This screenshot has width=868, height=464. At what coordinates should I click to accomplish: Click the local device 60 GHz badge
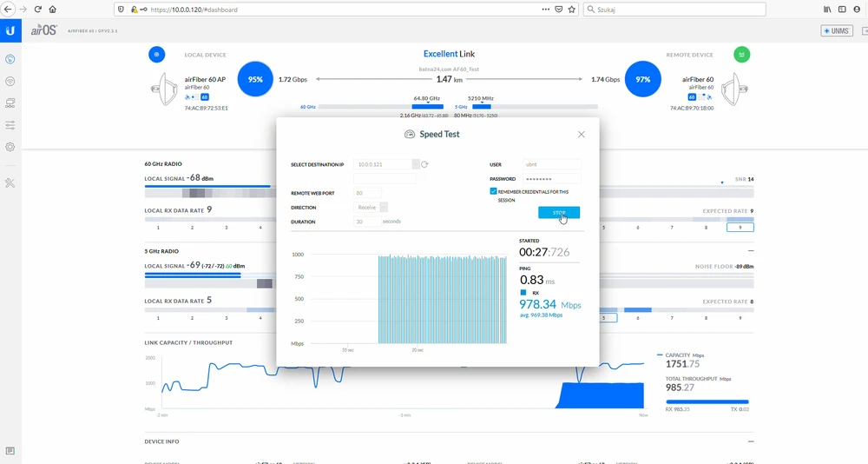pos(205,97)
